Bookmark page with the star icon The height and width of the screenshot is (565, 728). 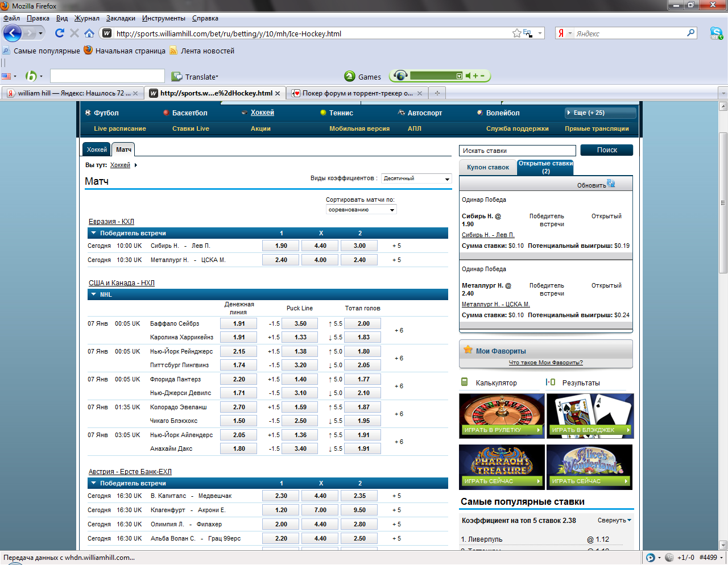point(516,33)
